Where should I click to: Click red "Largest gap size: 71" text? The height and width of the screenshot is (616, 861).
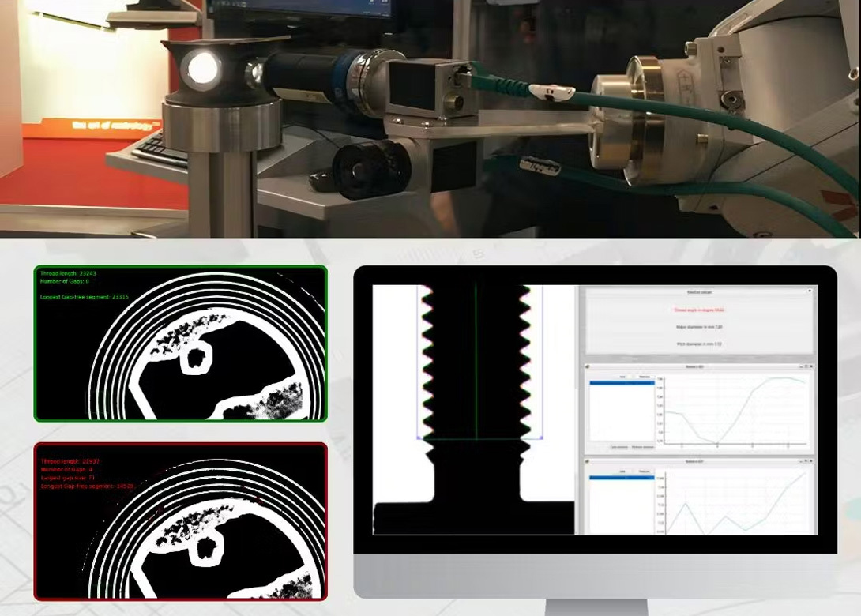click(68, 479)
